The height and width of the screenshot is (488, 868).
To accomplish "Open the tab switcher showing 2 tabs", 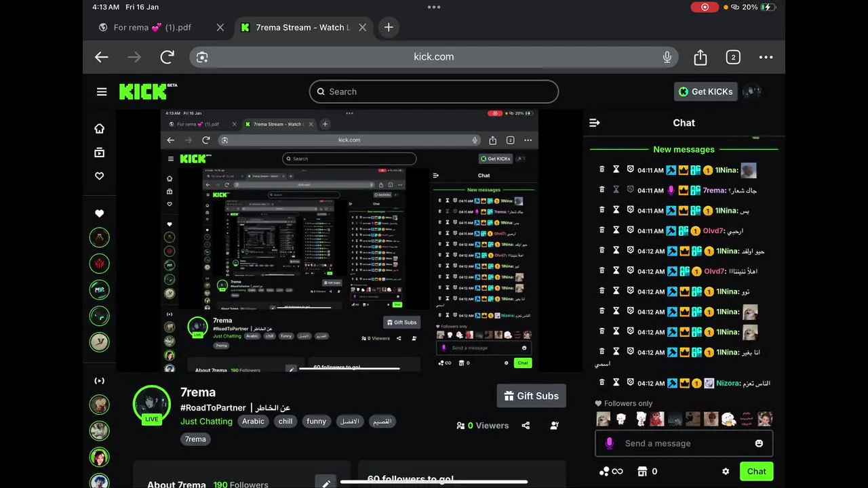I will pyautogui.click(x=733, y=57).
